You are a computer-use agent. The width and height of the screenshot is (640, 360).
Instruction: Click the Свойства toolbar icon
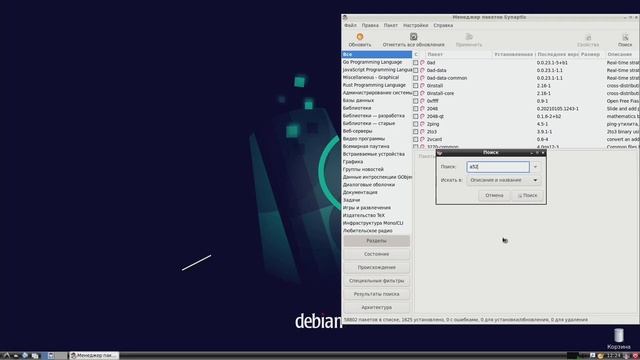coord(588,37)
